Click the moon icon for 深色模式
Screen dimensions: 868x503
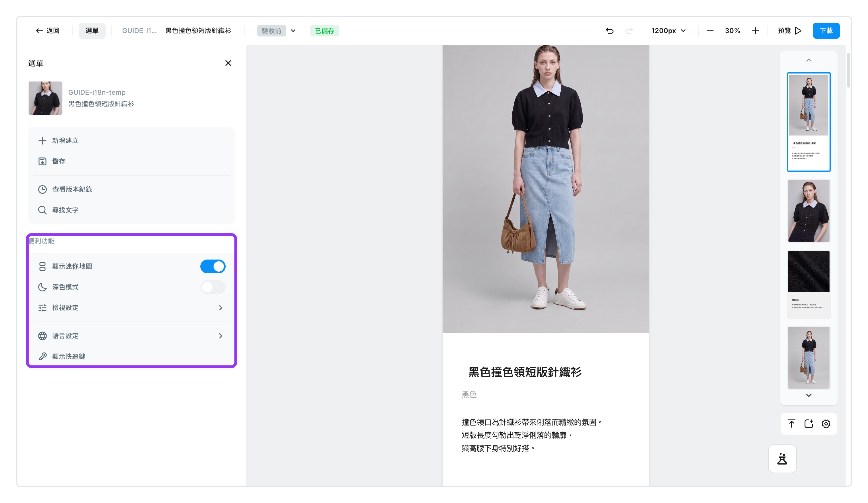[x=42, y=287]
